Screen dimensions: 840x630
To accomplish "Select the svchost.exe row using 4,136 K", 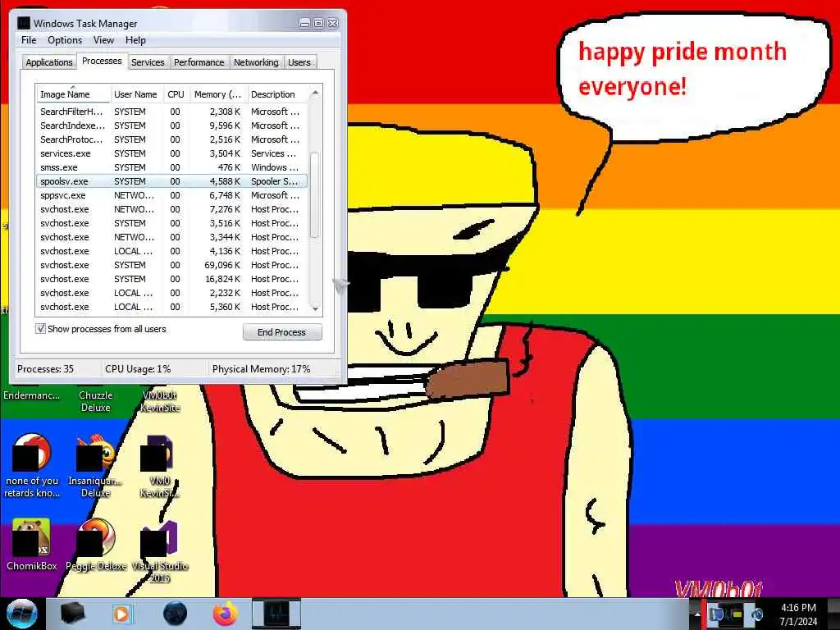I will click(171, 251).
